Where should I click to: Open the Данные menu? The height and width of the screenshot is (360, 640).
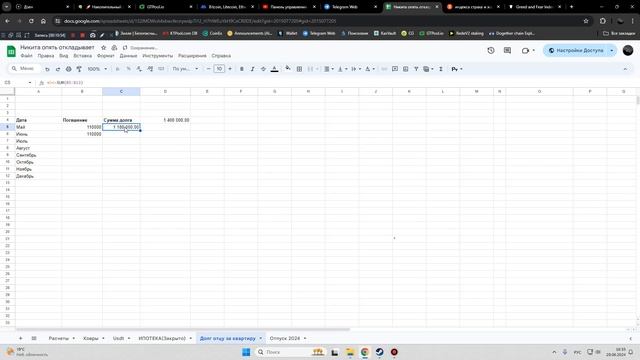(129, 56)
